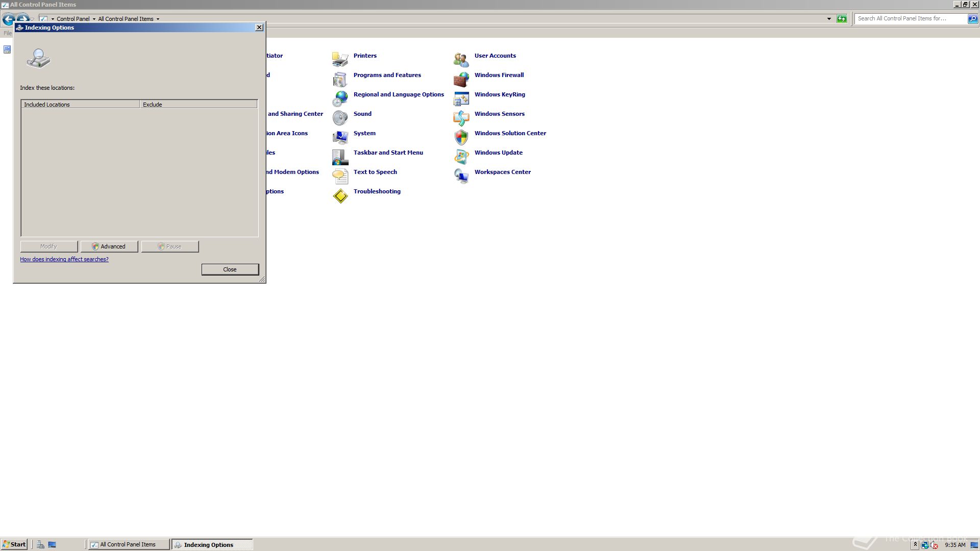Click the Modify button in Indexing Options

point(49,246)
